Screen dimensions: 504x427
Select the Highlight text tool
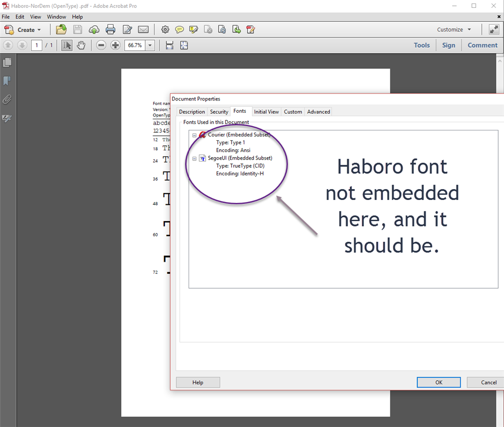(194, 30)
